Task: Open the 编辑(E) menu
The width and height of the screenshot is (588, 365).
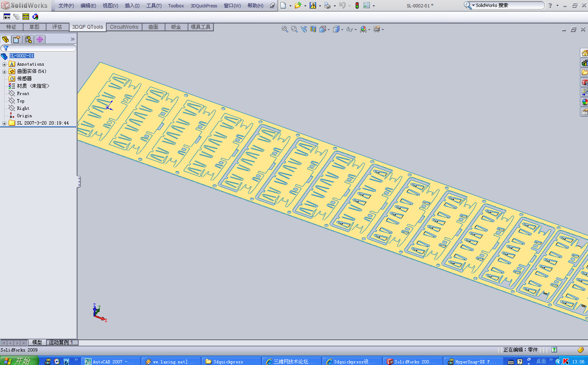Action: (88, 6)
